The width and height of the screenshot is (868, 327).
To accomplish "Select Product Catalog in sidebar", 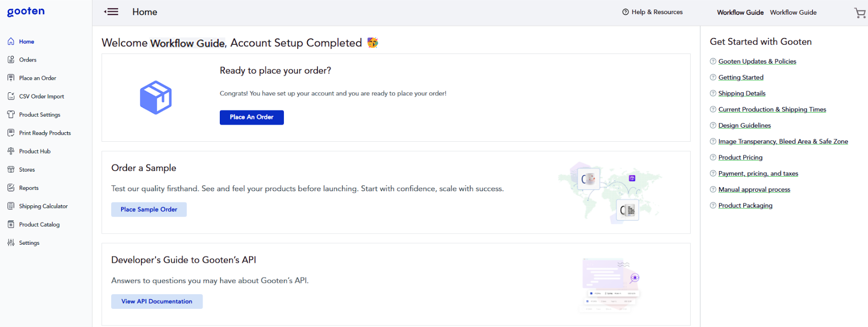I will click(39, 225).
